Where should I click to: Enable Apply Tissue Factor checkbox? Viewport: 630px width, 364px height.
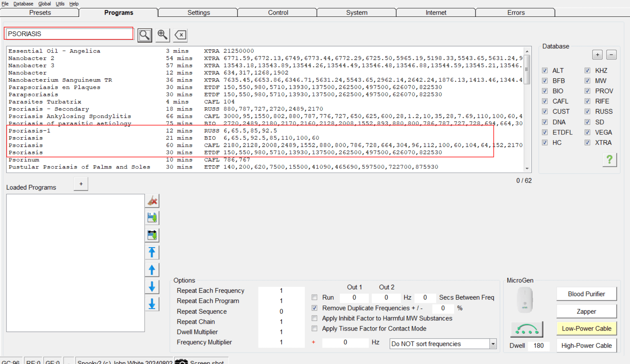tap(314, 328)
